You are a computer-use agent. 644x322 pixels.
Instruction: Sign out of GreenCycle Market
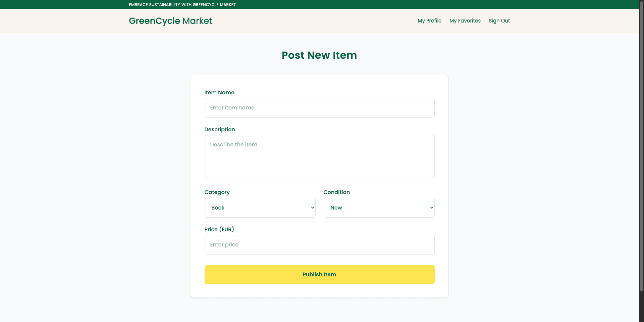(x=499, y=21)
